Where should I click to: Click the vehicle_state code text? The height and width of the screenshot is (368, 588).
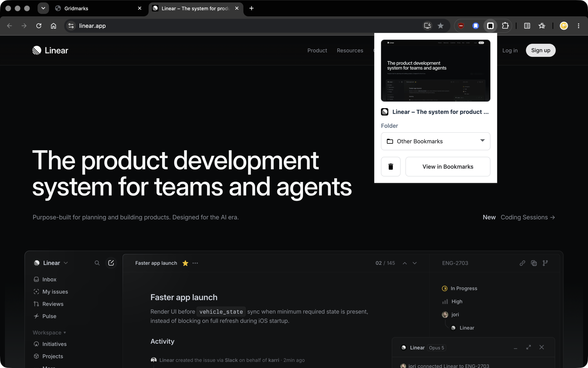221,312
